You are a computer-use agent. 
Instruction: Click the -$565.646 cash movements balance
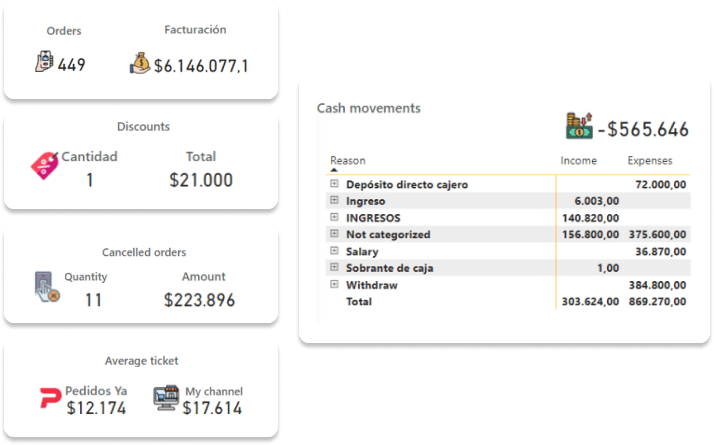coord(647,129)
